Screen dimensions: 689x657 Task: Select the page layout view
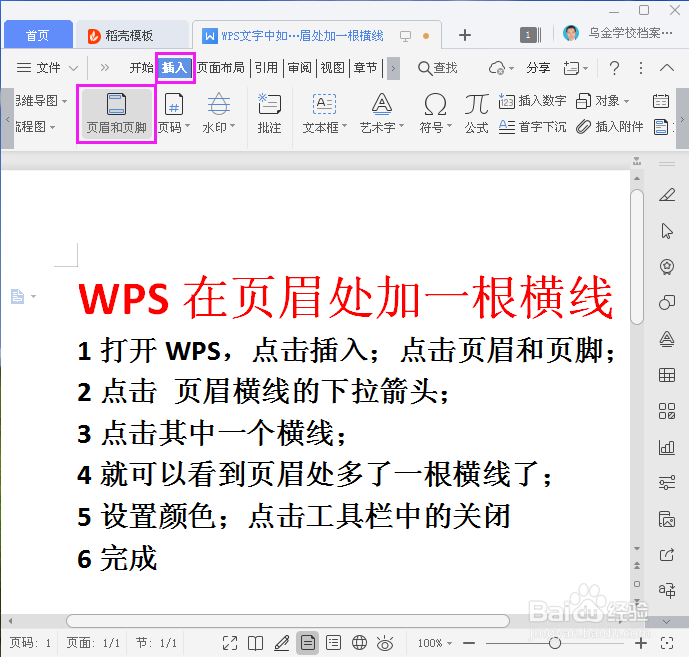[308, 643]
